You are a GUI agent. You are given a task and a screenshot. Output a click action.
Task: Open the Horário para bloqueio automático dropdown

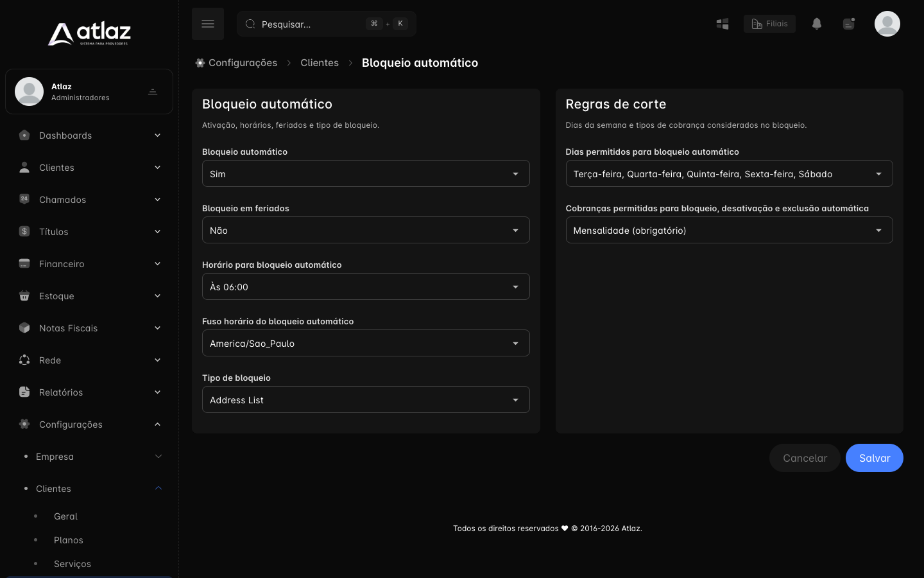366,286
